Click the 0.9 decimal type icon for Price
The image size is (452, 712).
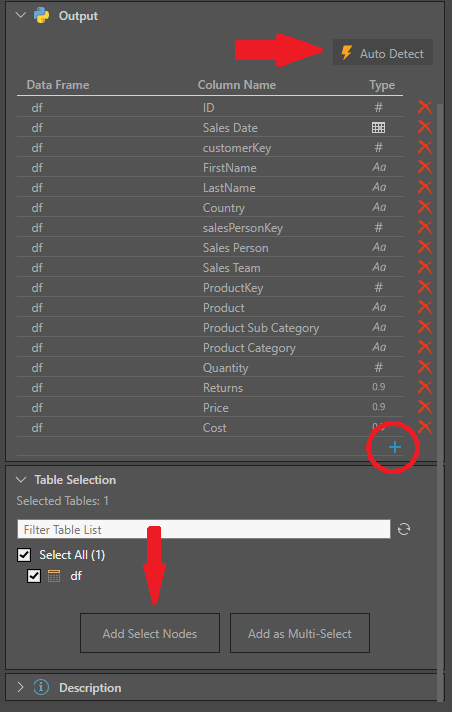378,407
